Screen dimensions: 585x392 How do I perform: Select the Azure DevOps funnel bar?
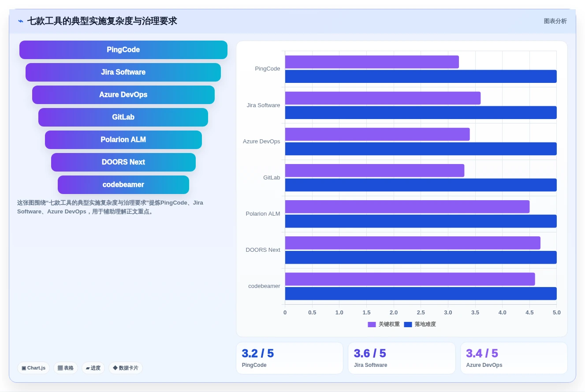click(123, 95)
